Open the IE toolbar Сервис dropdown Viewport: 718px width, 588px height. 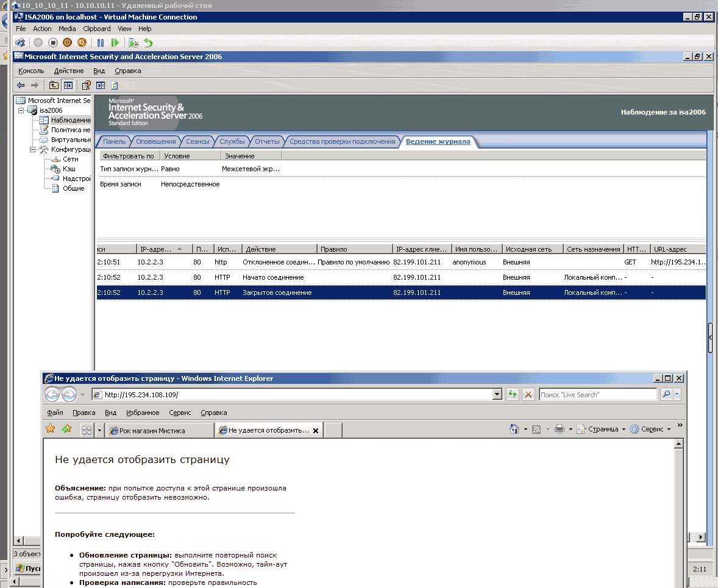coord(650,429)
